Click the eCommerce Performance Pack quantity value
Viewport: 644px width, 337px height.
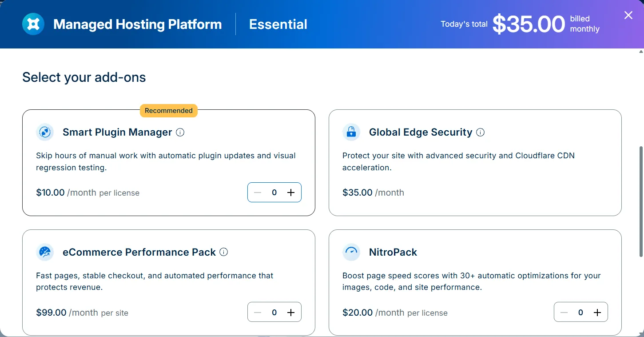pos(274,313)
